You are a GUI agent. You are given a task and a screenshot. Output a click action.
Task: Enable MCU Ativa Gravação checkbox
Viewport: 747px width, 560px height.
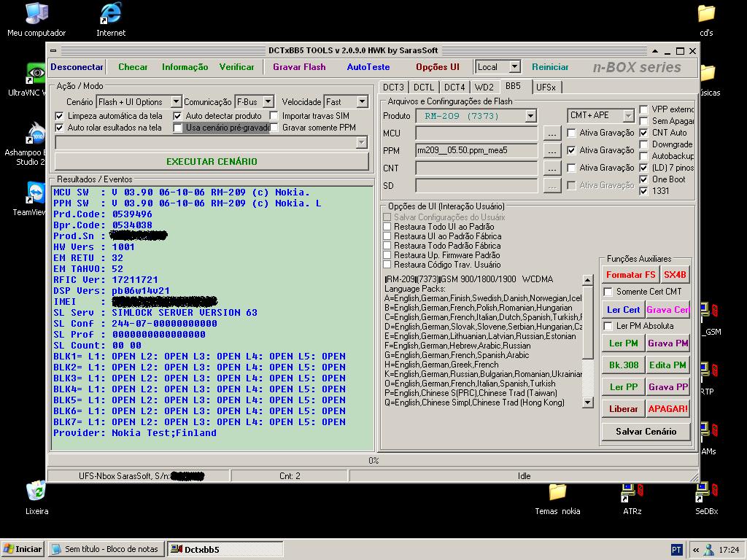571,133
